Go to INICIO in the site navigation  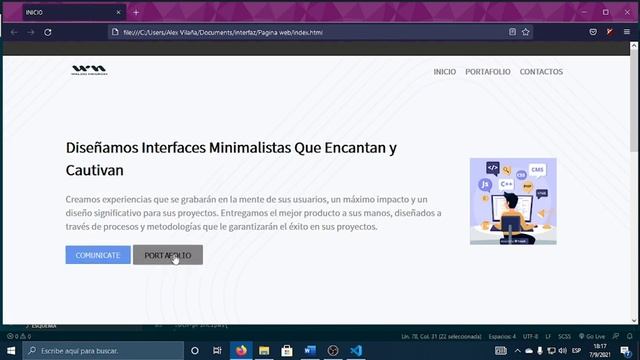pyautogui.click(x=444, y=72)
